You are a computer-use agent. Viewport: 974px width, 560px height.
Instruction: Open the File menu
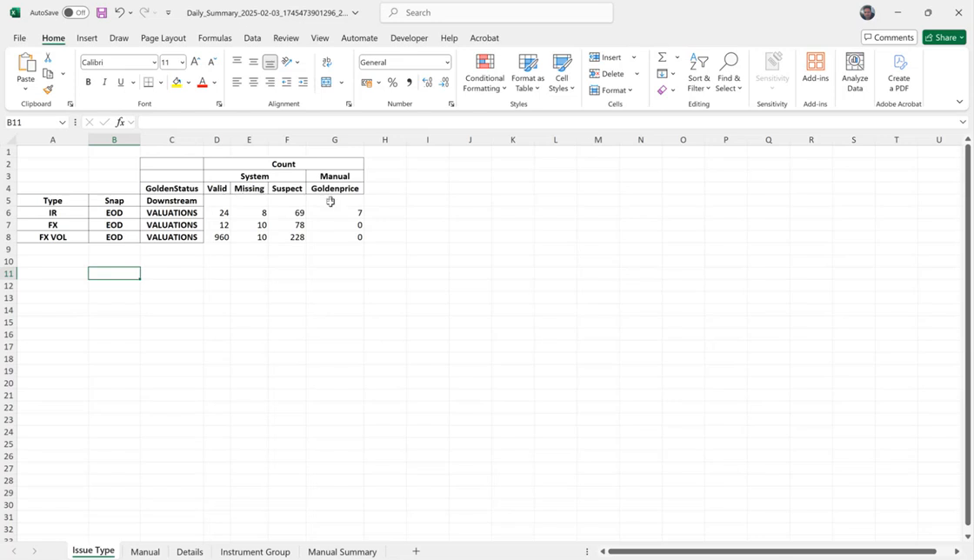(x=19, y=38)
